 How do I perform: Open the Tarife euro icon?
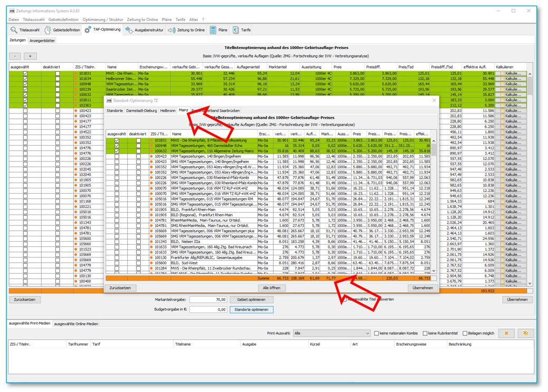tap(236, 30)
